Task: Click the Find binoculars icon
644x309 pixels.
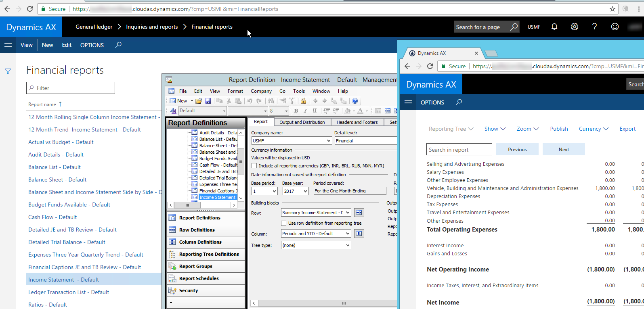Action: (x=271, y=101)
